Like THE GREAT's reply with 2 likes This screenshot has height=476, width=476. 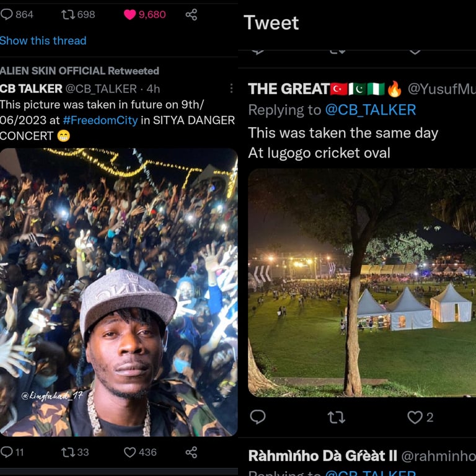click(x=415, y=417)
